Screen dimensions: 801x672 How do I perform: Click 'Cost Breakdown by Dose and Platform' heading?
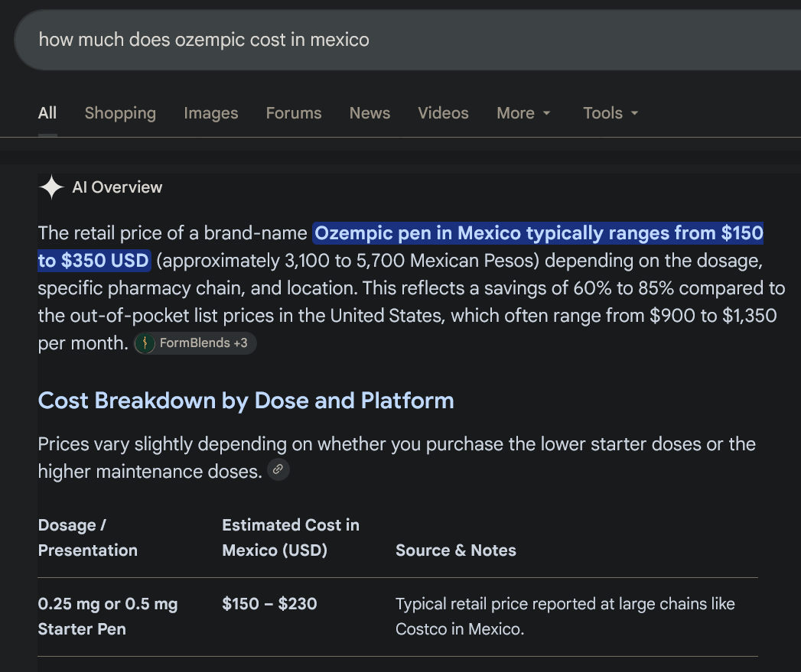click(246, 401)
